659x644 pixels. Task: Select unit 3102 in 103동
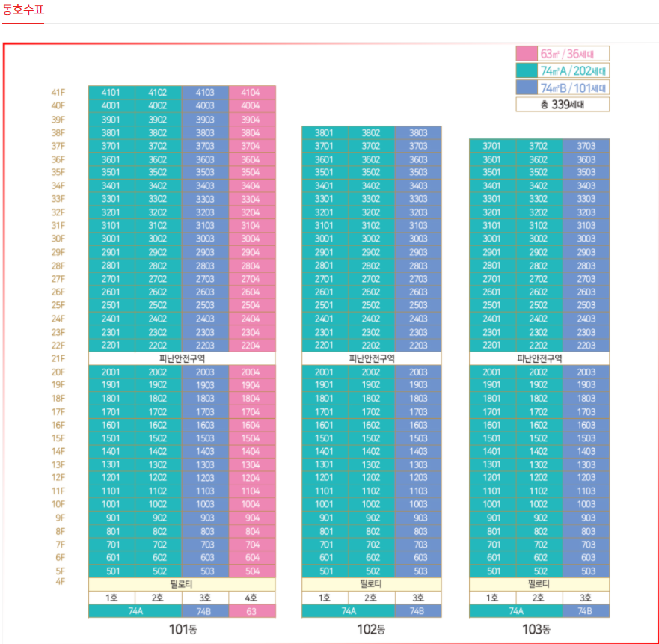(x=539, y=225)
